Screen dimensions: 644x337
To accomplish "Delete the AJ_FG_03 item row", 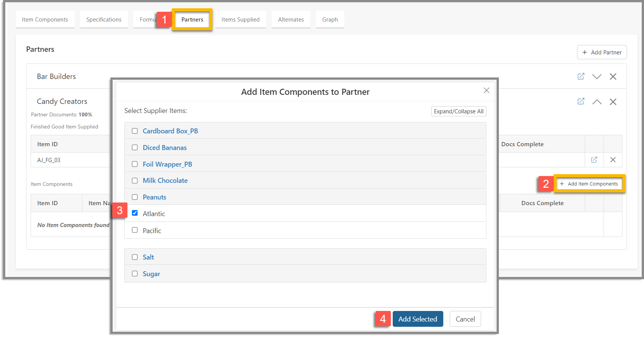I will click(613, 160).
